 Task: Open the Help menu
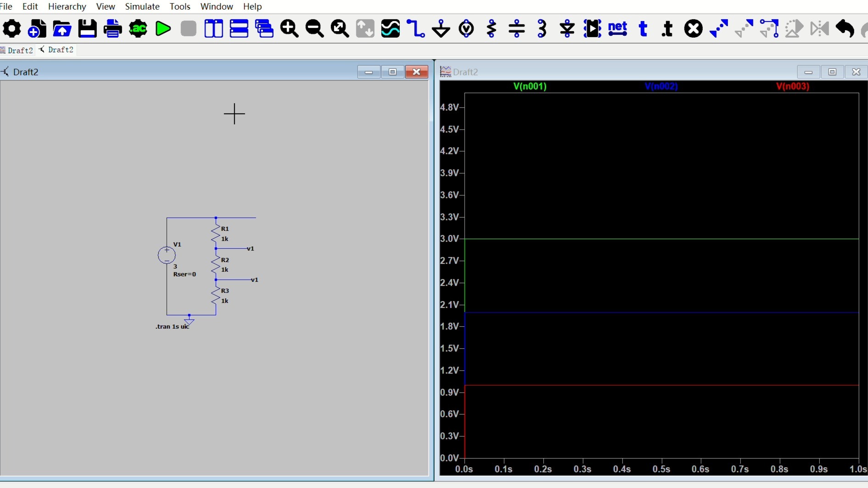tap(252, 6)
